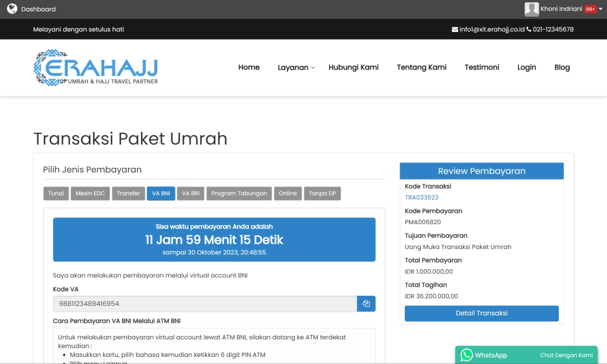The width and height of the screenshot is (607, 364).
Task: Click the 99+ notification badge
Action: (590, 8)
